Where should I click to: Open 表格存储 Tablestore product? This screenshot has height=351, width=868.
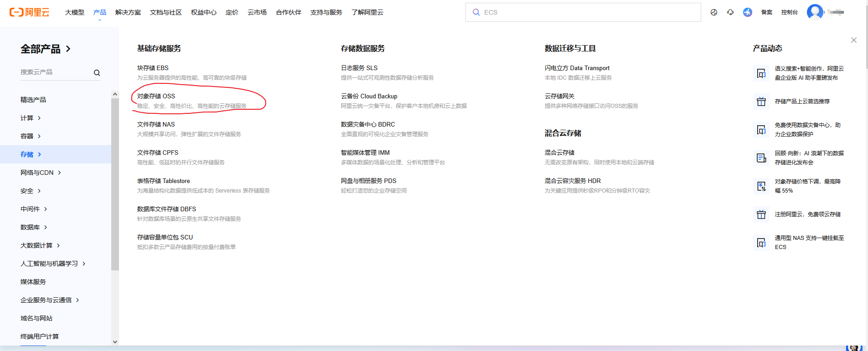pyautogui.click(x=164, y=181)
